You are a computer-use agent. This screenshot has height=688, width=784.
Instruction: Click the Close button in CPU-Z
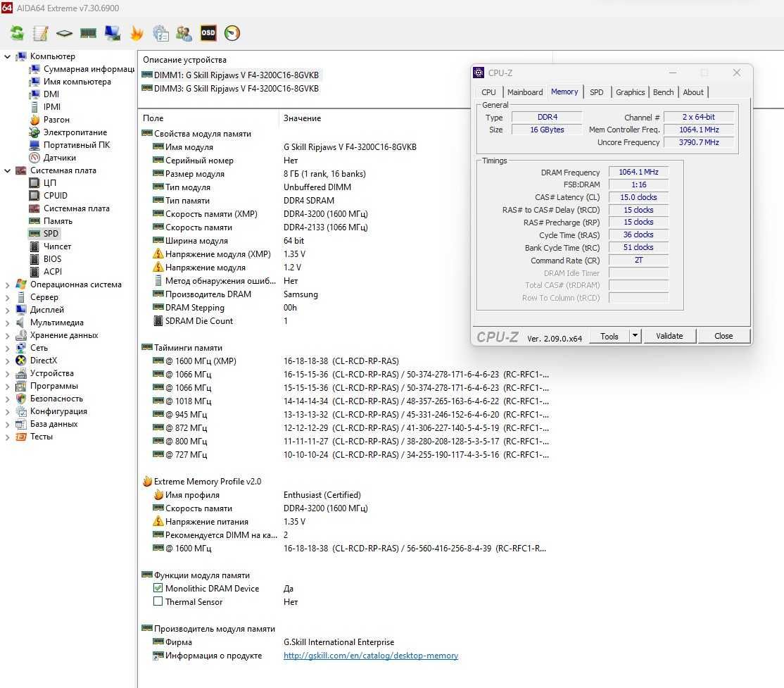pyautogui.click(x=723, y=336)
